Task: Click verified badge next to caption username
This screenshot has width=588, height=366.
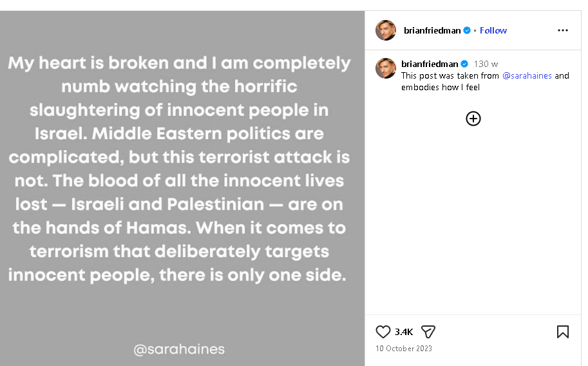Action: click(x=464, y=64)
